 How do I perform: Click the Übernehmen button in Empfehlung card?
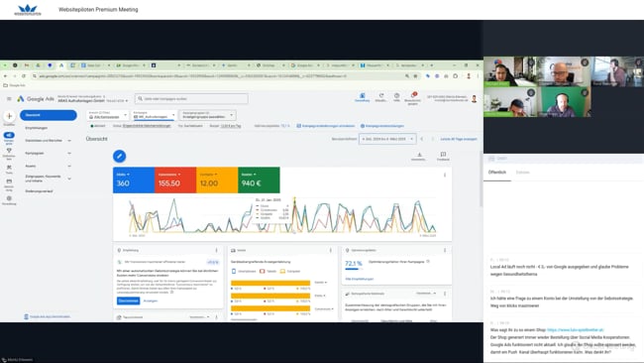click(x=128, y=301)
